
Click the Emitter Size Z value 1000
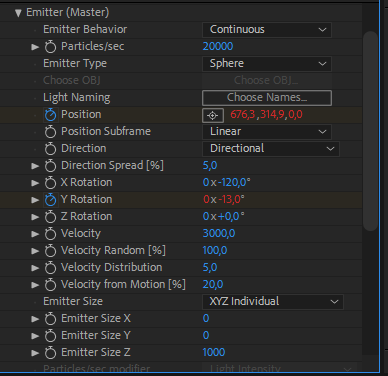pos(214,352)
